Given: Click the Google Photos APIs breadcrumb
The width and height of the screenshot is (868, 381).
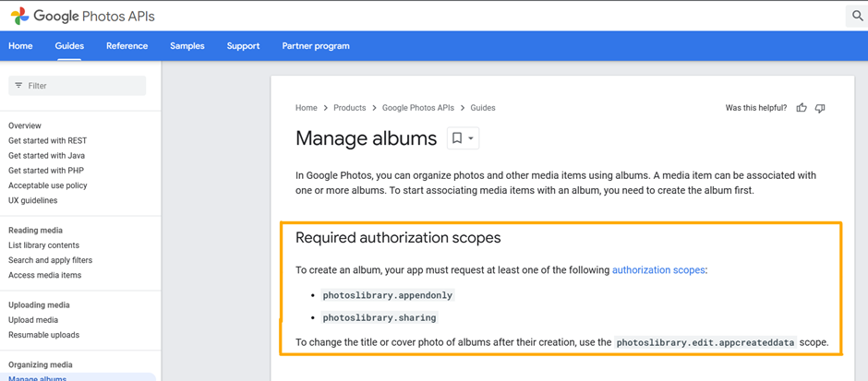Looking at the screenshot, I should tap(418, 108).
